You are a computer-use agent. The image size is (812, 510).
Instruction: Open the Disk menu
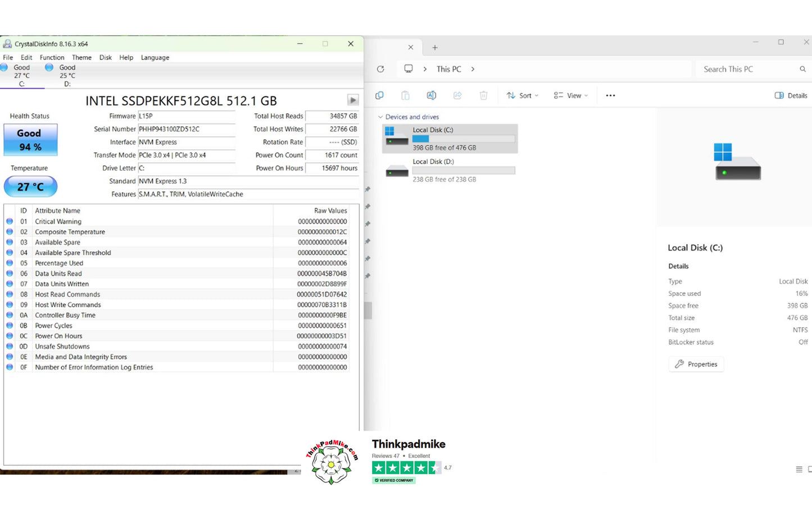106,57
